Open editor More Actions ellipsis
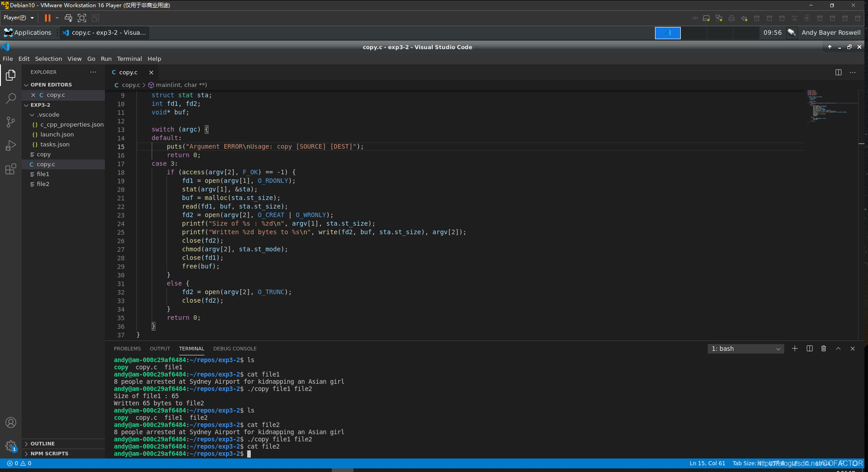The height and width of the screenshot is (472, 868). click(853, 72)
